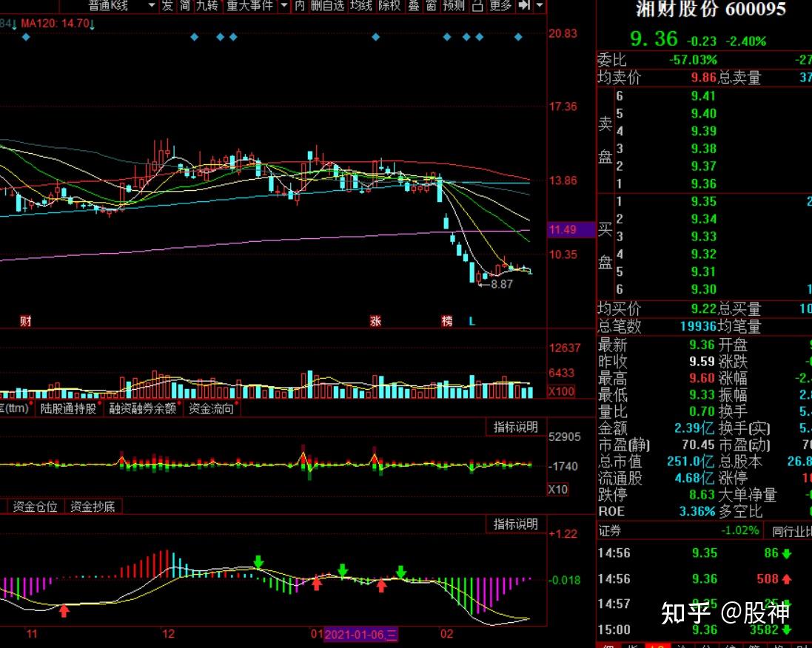Screen dimensions: 812x648
Task: Toggle the 均线 moving averages button
Action: click(361, 6)
